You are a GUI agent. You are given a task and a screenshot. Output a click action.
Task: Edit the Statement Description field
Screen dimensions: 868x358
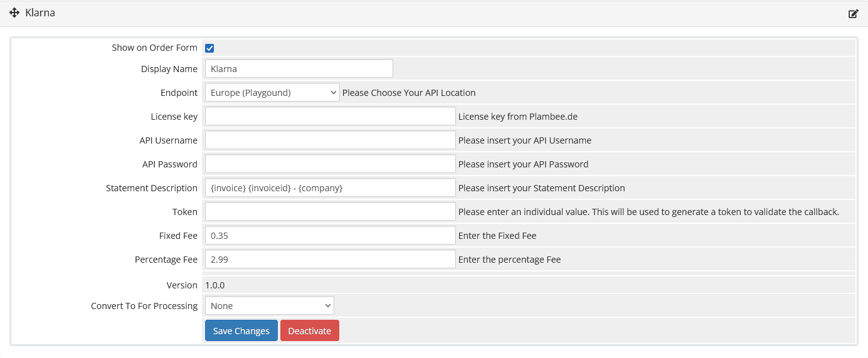(x=330, y=188)
